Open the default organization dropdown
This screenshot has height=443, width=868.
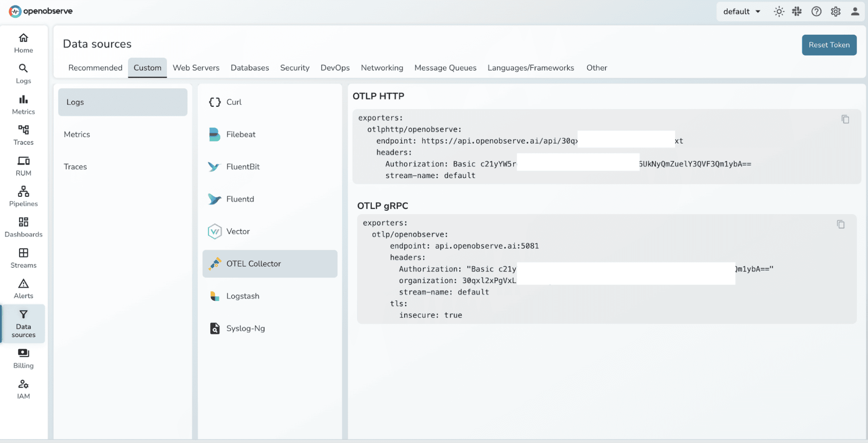(x=741, y=11)
